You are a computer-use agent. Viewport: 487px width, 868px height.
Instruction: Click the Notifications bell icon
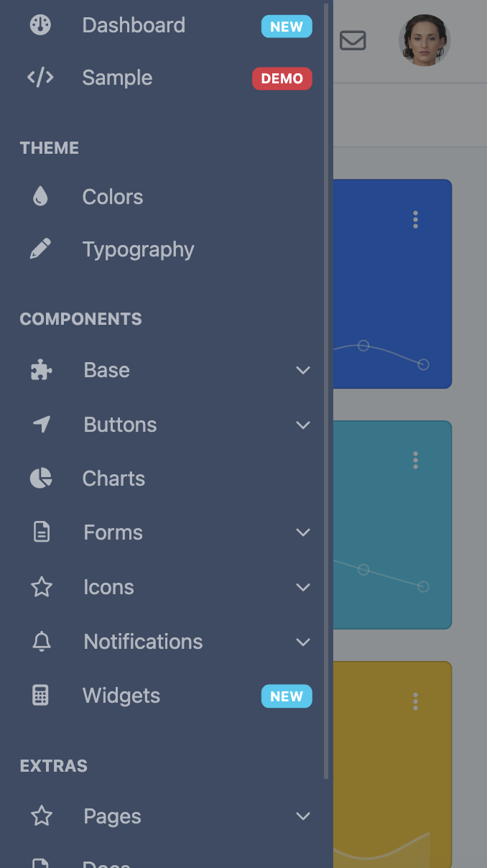[x=41, y=641]
